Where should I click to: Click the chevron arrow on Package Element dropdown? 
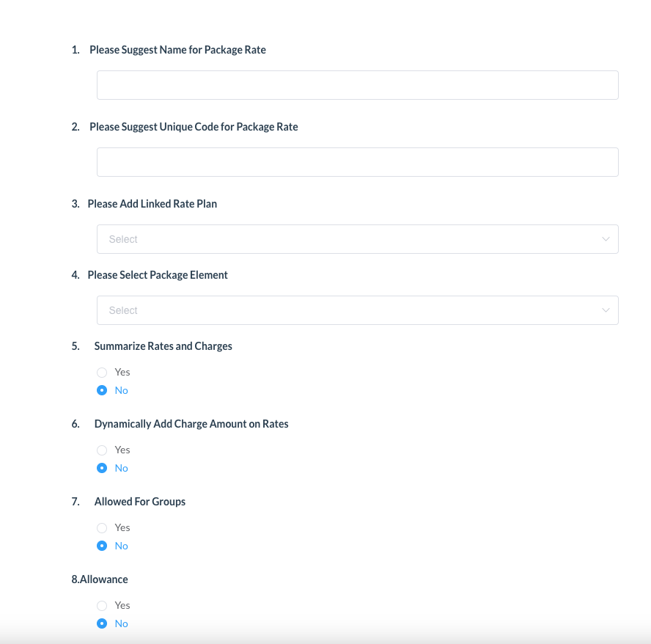click(x=606, y=310)
